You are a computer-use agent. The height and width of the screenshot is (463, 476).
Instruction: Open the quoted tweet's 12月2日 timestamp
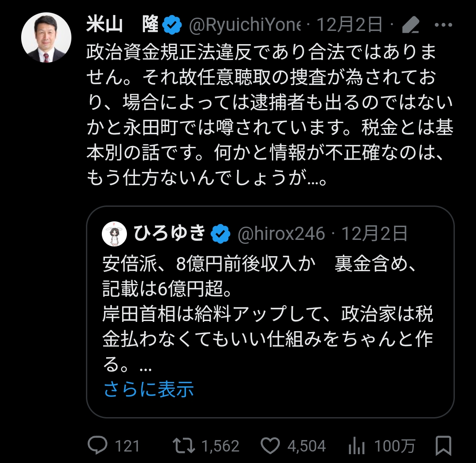point(374,234)
